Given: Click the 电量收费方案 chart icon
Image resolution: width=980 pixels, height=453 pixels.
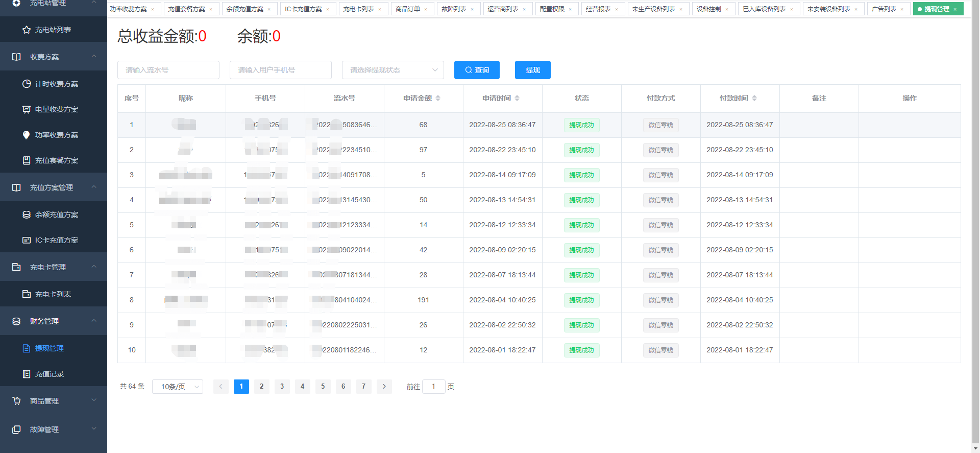Looking at the screenshot, I should [27, 109].
